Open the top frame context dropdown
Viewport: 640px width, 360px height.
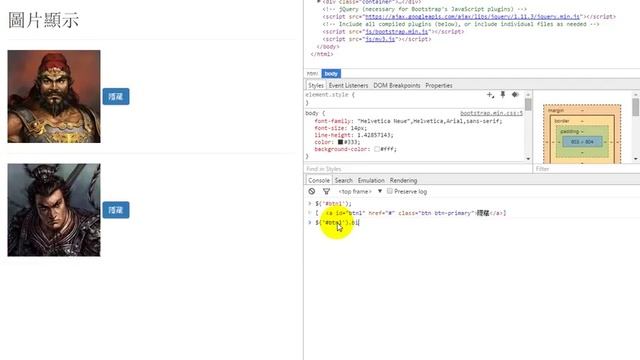click(x=360, y=191)
